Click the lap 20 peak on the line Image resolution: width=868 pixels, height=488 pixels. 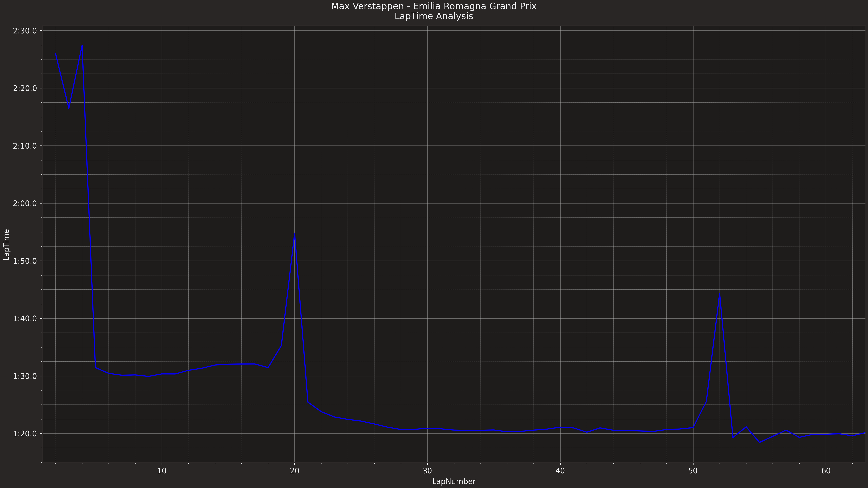(295, 234)
